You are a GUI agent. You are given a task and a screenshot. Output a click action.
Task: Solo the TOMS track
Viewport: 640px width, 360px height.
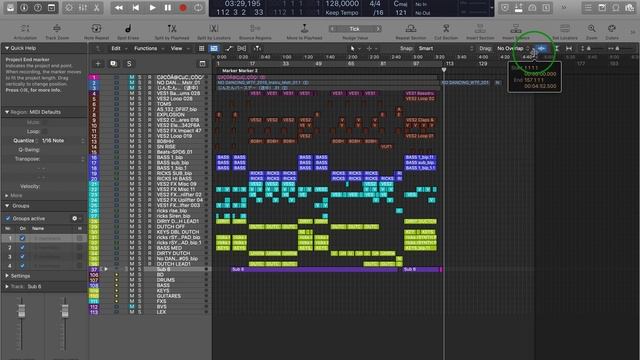tap(140, 104)
